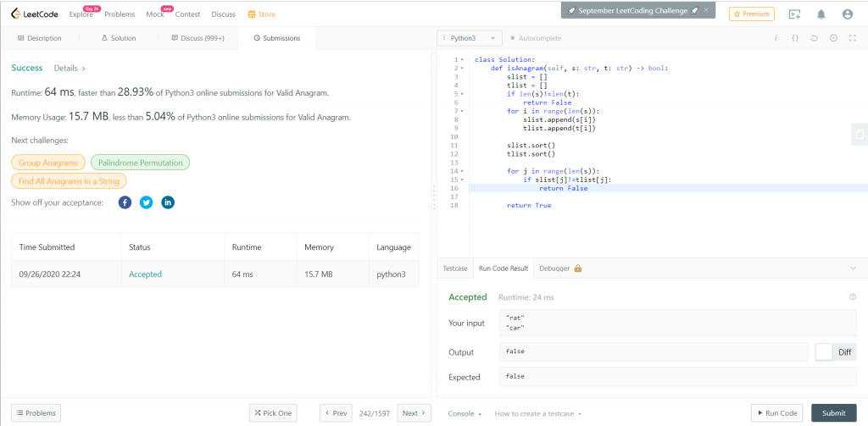Open the user profile avatar menu
The image size is (868, 426).
click(x=848, y=14)
